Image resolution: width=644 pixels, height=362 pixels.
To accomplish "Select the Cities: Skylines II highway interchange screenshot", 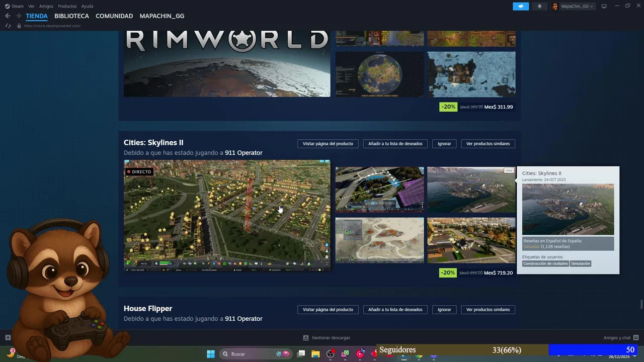I will click(380, 190).
